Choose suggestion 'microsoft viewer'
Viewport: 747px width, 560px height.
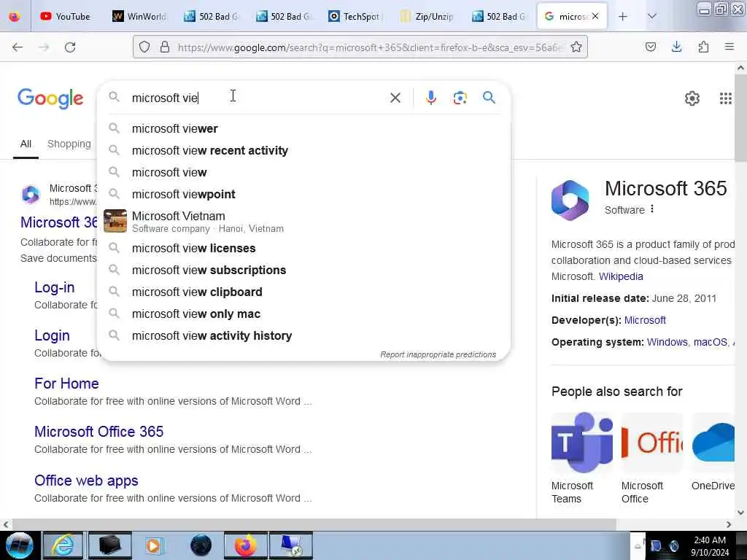(x=303, y=128)
